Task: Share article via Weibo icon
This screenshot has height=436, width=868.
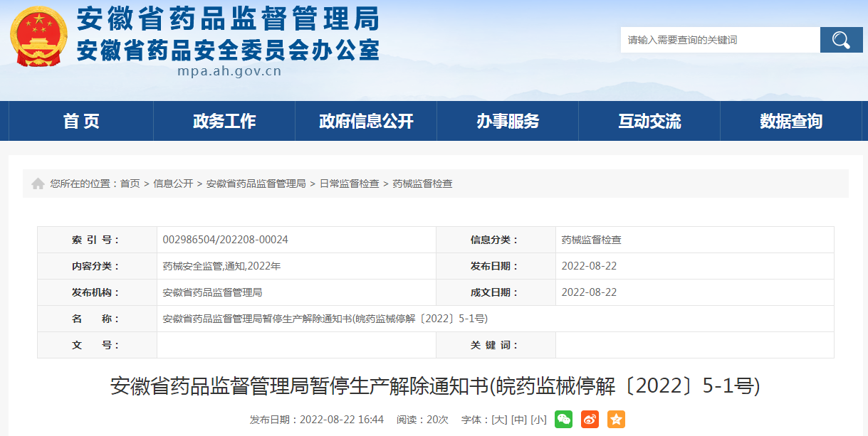Action: point(590,420)
